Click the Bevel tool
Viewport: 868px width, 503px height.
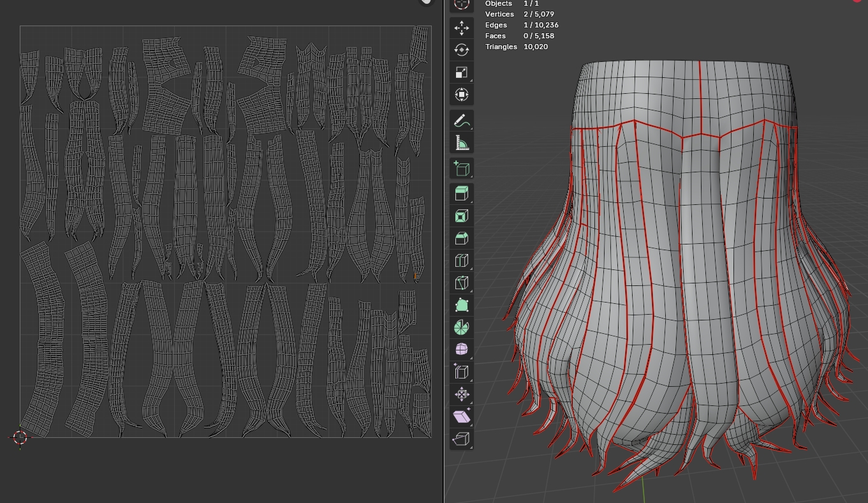pyautogui.click(x=461, y=238)
